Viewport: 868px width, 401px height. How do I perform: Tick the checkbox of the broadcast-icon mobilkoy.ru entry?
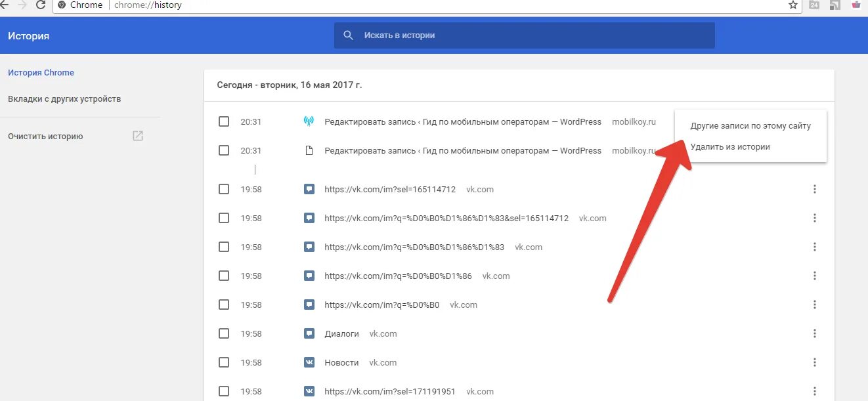[x=224, y=121]
